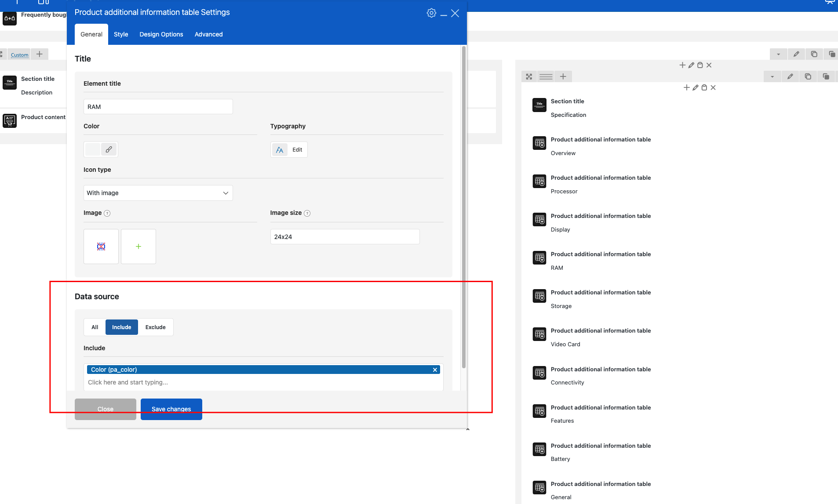Select the Battery information table icon

coord(539,450)
